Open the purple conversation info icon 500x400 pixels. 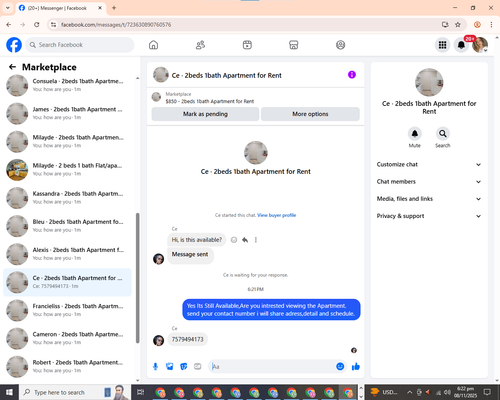(352, 75)
